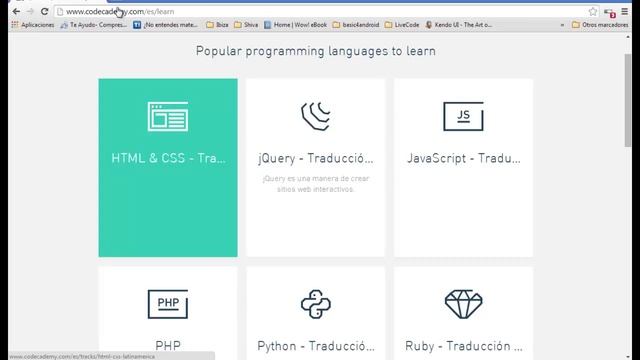640x360 pixels.
Task: Click the JS JavaScript icon
Action: tap(463, 116)
